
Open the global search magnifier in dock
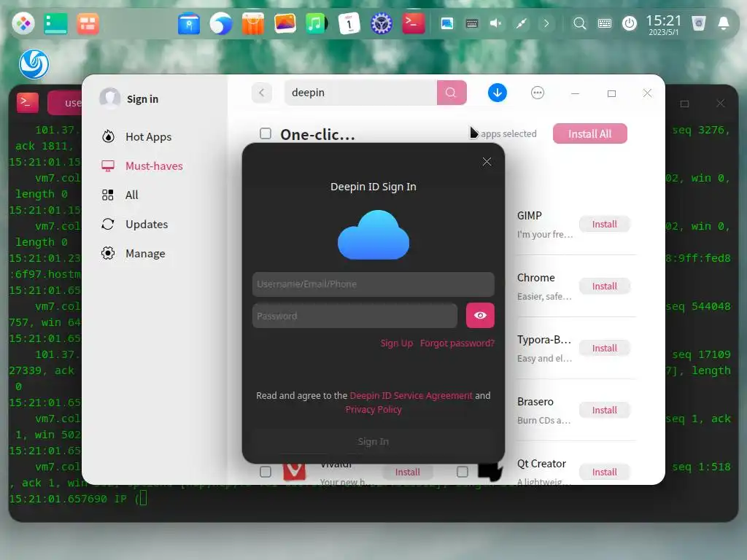point(579,23)
